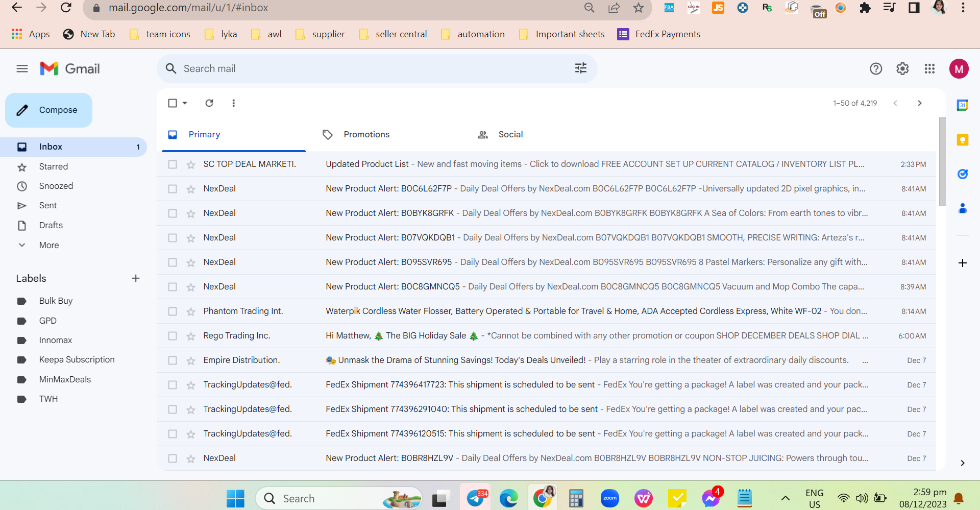Open the Updated Product List email
This screenshot has width=980, height=510.
pos(546,164)
